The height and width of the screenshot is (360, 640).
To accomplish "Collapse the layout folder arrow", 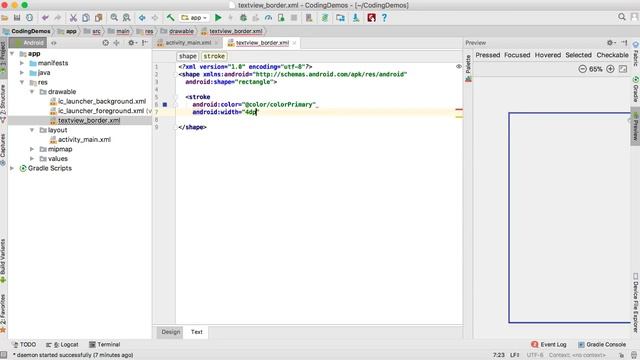I will coord(32,130).
